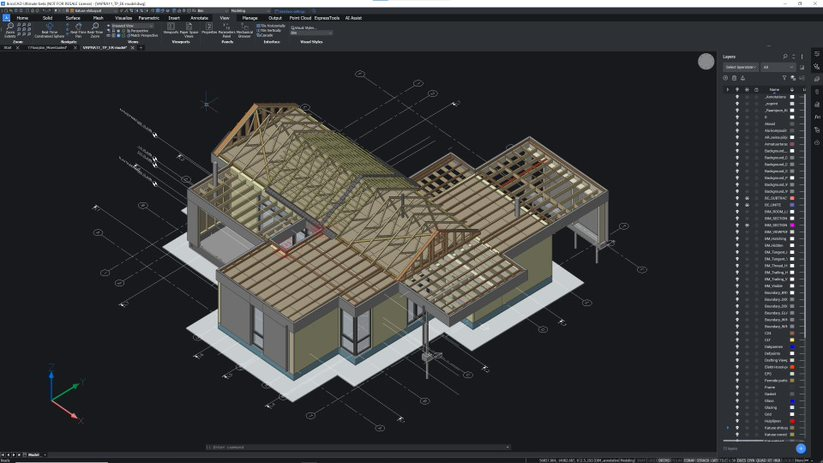The image size is (823, 463).
Task: Toggle visibility of Drafting View layer
Action: (737, 360)
